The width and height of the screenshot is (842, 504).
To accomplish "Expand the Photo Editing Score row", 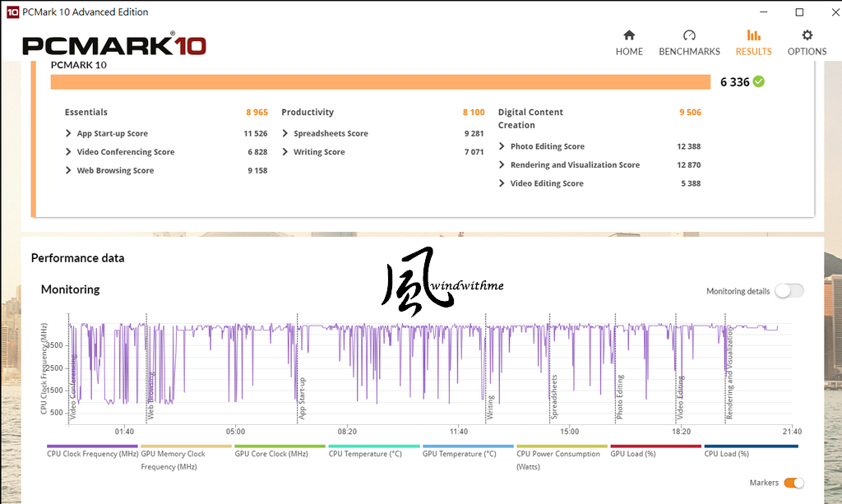I will [502, 146].
